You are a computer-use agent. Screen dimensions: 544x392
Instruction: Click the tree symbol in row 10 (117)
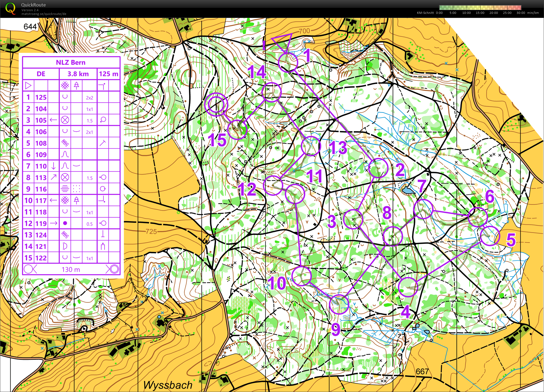click(76, 200)
